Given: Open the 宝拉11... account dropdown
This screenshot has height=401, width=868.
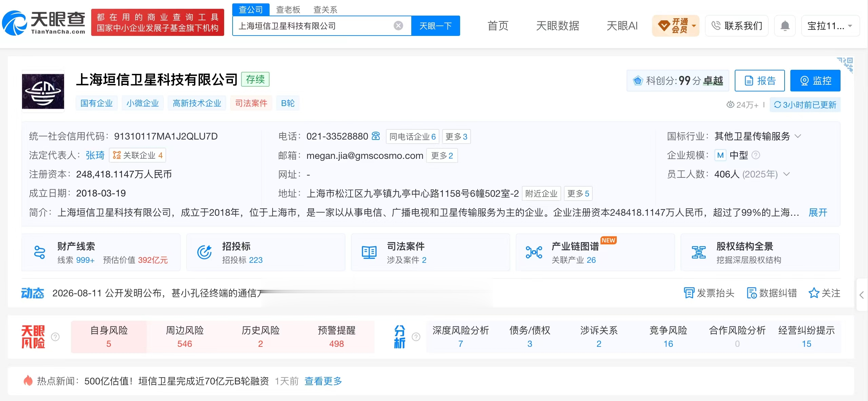Looking at the screenshot, I should (830, 26).
